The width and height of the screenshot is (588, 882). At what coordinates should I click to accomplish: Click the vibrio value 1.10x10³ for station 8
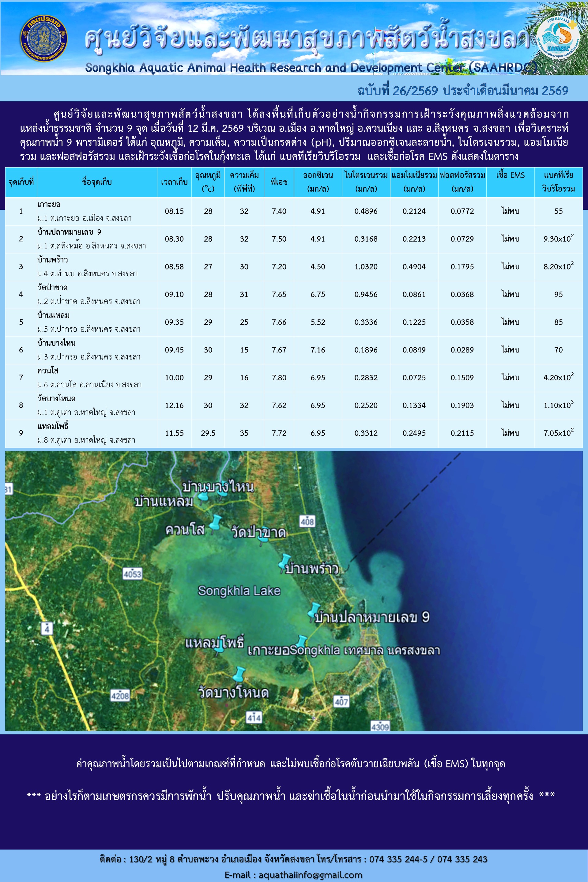coord(558,405)
